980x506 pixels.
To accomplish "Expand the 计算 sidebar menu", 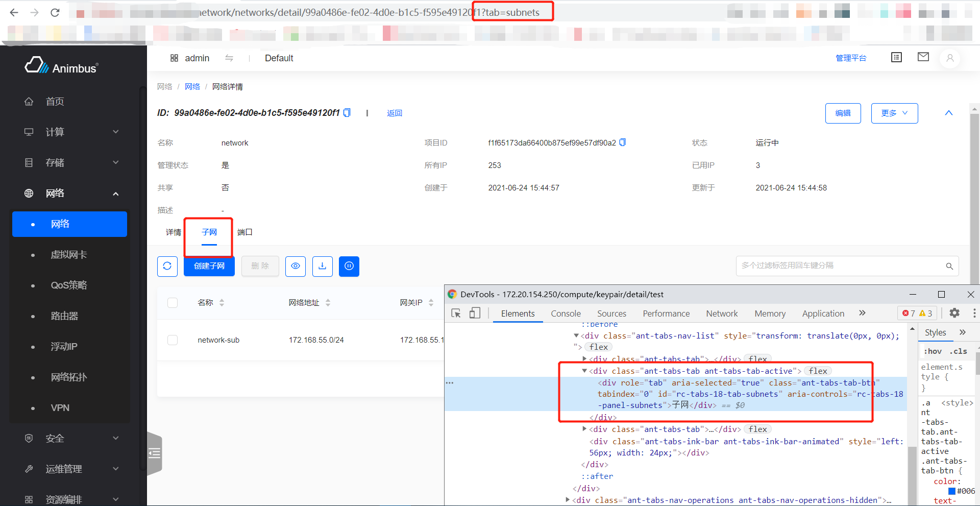I will (71, 132).
